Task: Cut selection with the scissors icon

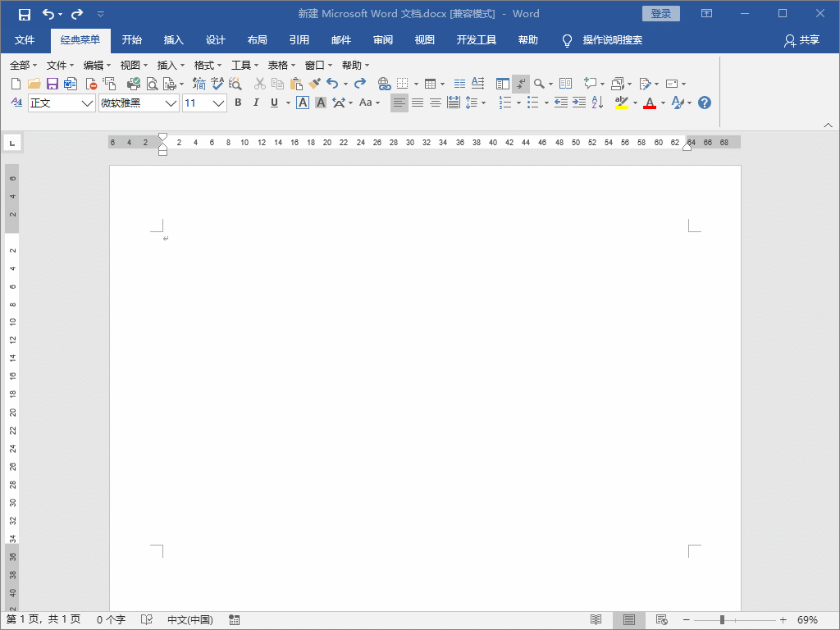Action: click(260, 84)
